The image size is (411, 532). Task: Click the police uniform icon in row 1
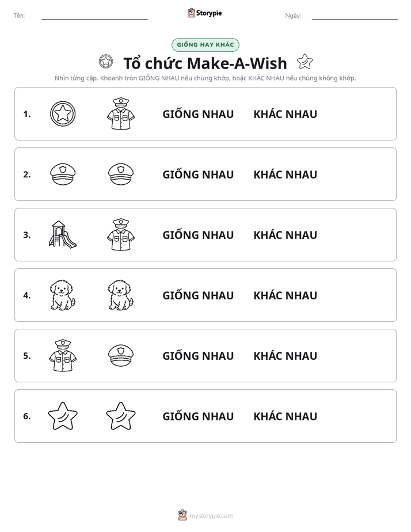click(x=121, y=113)
